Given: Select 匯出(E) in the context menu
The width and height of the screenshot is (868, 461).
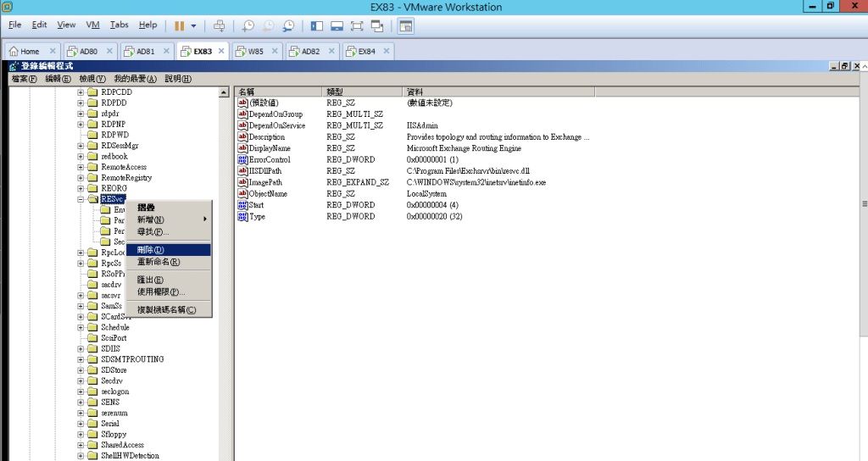Looking at the screenshot, I should click(x=150, y=280).
